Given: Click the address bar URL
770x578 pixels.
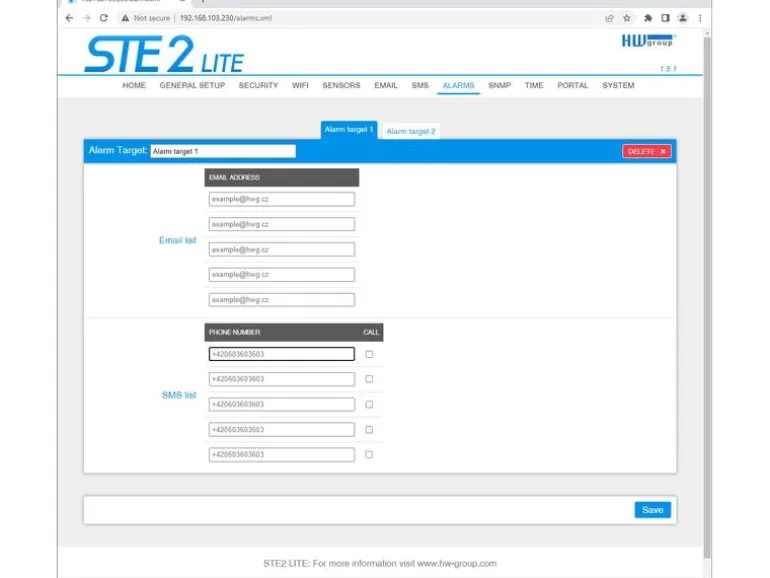Looking at the screenshot, I should click(225, 18).
